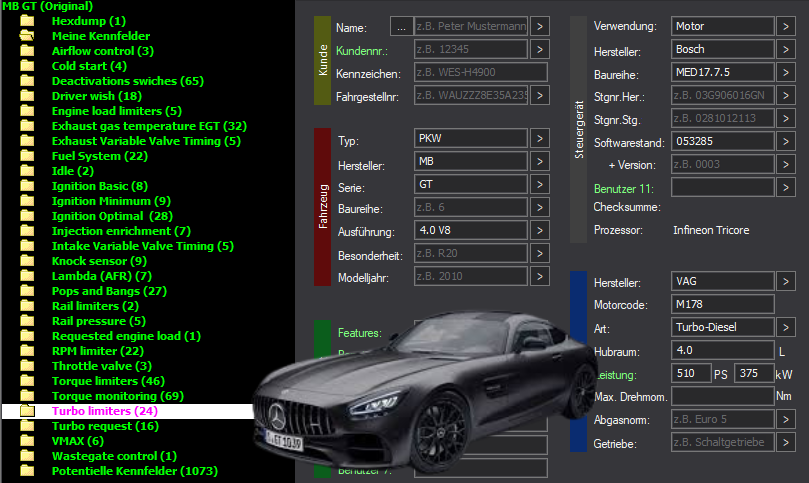Open the Ignition Minimum (9) folder
This screenshot has width=809, height=483.
point(111,201)
